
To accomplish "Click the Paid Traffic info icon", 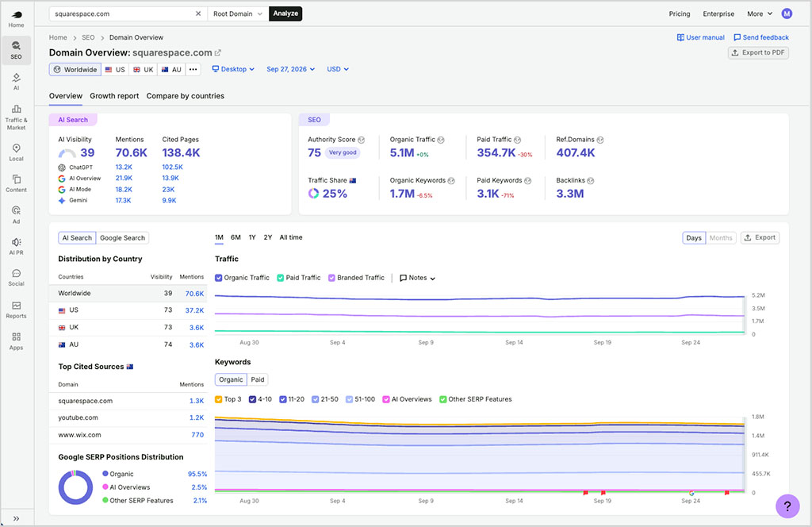I will 517,140.
